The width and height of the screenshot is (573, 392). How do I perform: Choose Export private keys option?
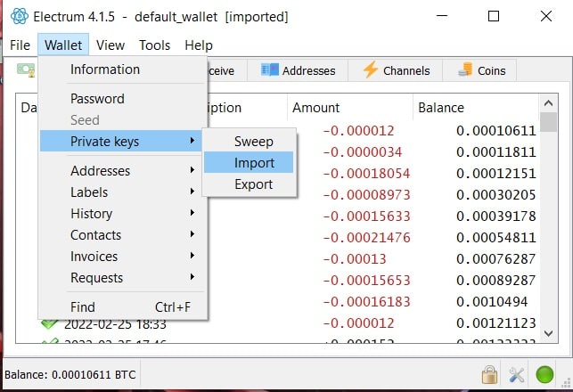(x=249, y=184)
